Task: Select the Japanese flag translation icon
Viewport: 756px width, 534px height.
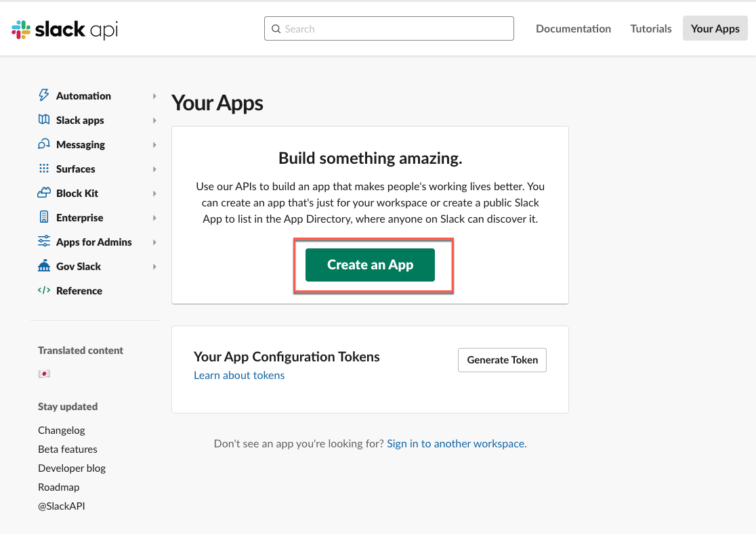Action: pyautogui.click(x=44, y=374)
